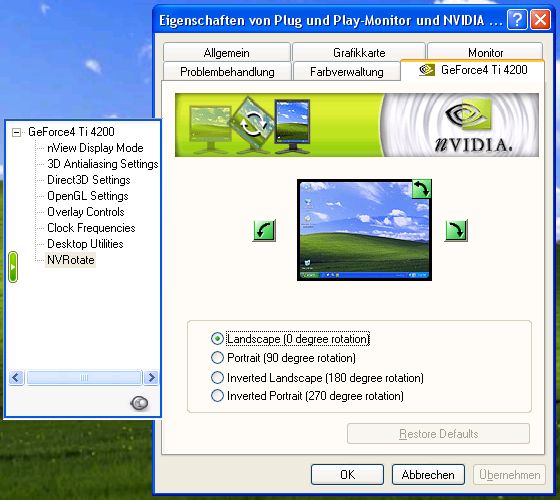
Task: Close the properties dialog
Action: [x=540, y=19]
